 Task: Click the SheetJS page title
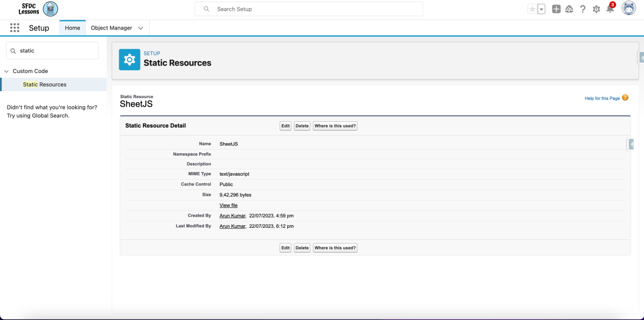pyautogui.click(x=136, y=104)
